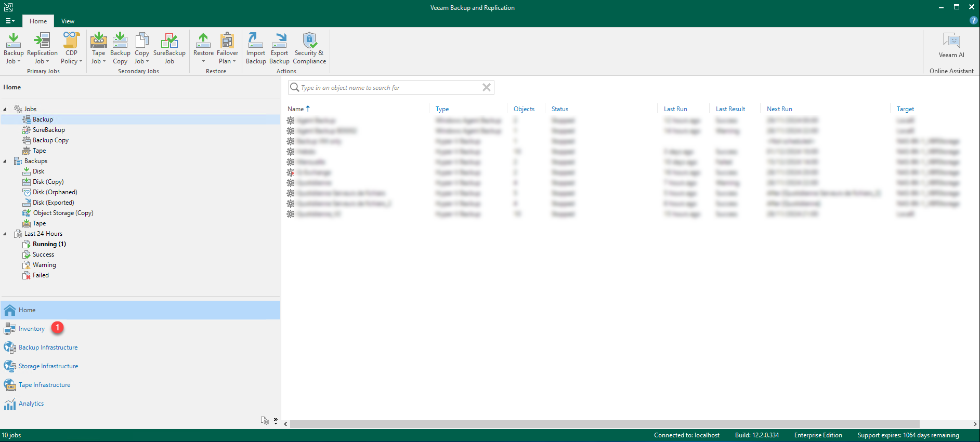
Task: Click the scrollbar left arrow
Action: pyautogui.click(x=285, y=424)
